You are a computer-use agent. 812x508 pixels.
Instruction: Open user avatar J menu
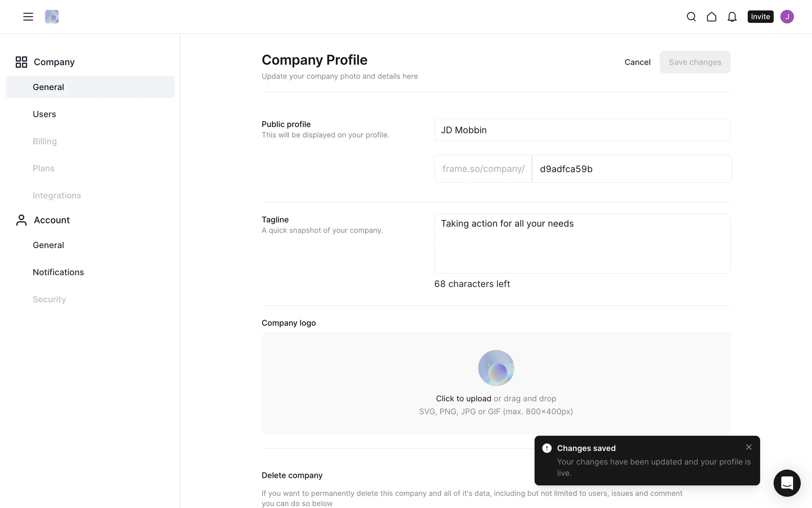click(787, 17)
